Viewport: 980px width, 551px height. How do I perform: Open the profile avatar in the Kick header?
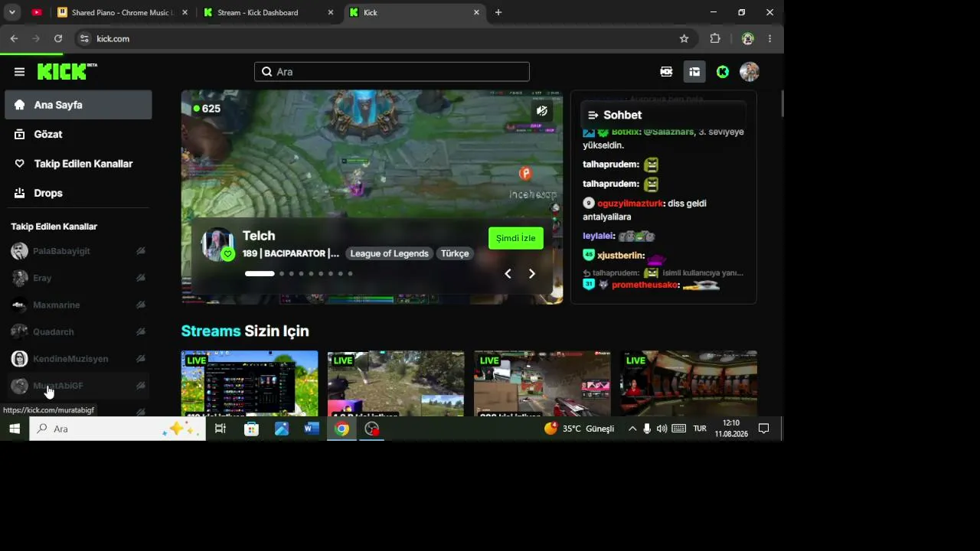[750, 72]
